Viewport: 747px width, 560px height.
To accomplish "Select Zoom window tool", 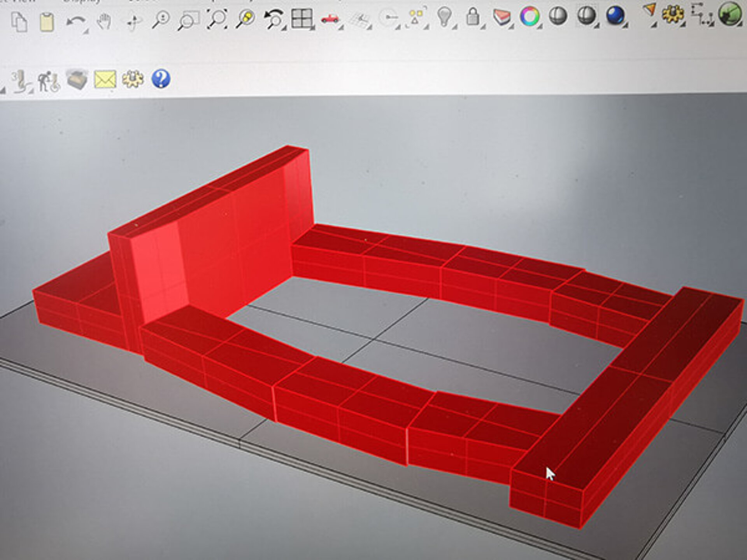I will [188, 20].
